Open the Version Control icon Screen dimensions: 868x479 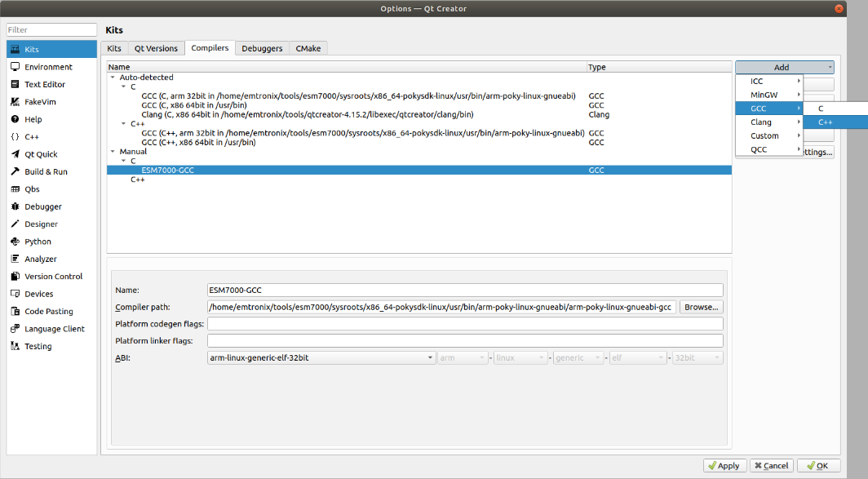(15, 276)
